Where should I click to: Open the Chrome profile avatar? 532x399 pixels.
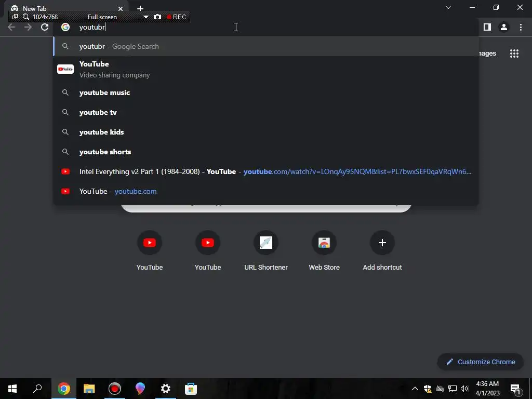[504, 27]
